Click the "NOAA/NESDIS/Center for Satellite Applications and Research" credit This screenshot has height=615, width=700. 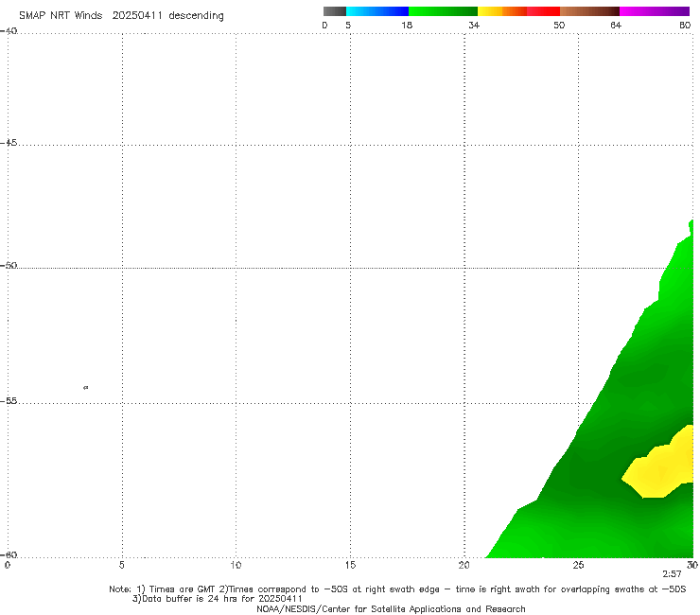391,608
